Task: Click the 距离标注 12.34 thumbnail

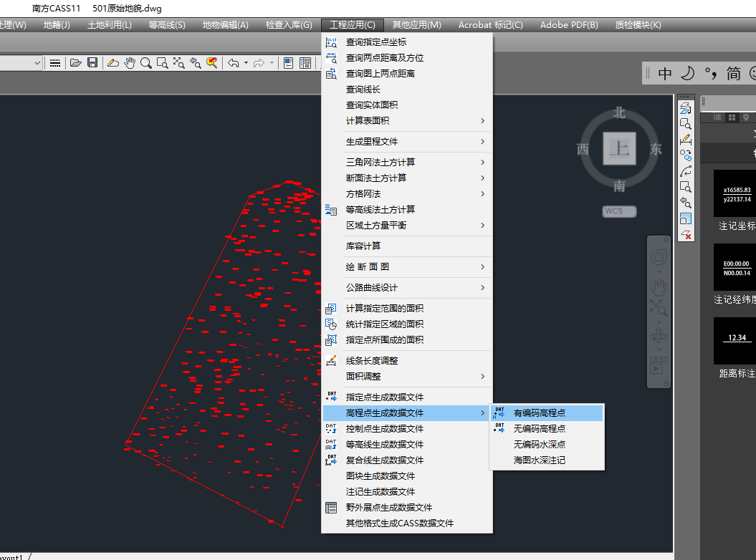Action: pyautogui.click(x=735, y=340)
